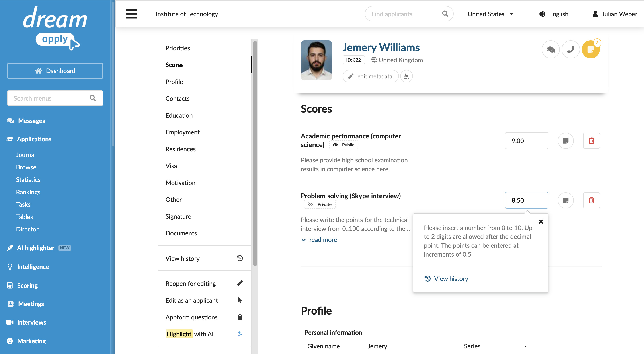Click Jemery Williams profile photo

tap(316, 60)
